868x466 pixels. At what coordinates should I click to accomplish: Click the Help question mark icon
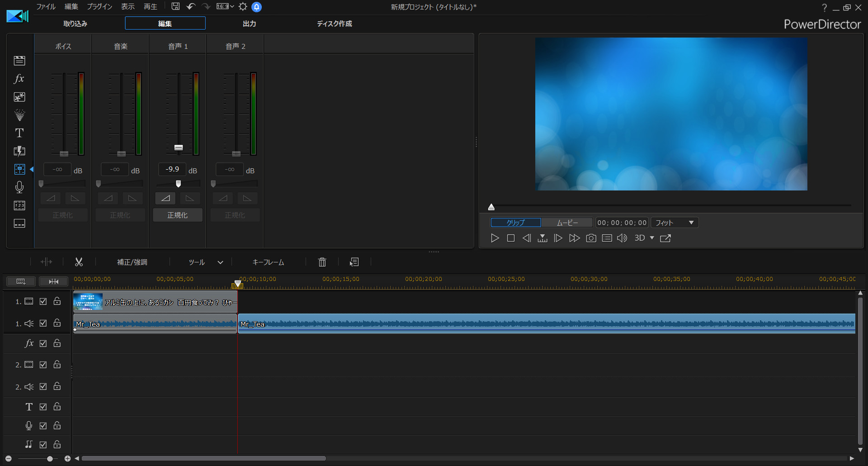coord(824,8)
